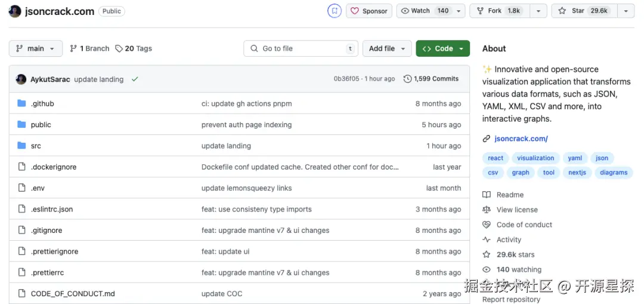The width and height of the screenshot is (644, 304).
Task: Open the 20 Tags page
Action: (x=134, y=48)
